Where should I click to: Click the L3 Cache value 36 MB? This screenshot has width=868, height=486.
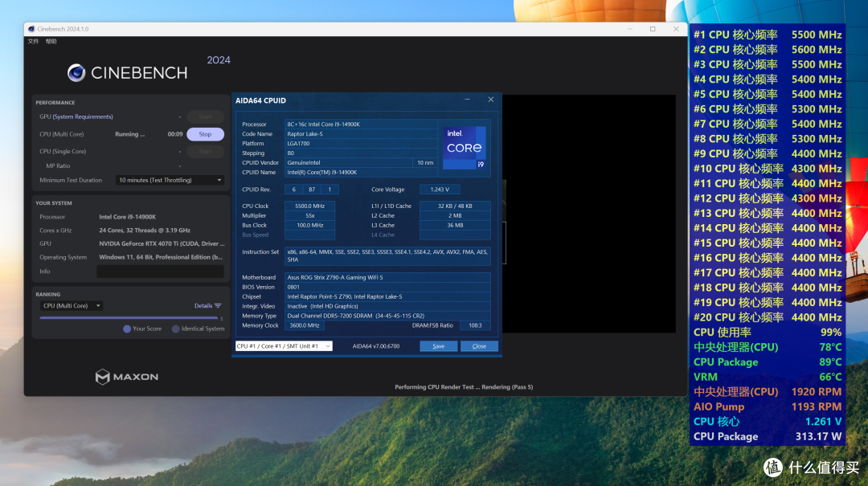455,225
